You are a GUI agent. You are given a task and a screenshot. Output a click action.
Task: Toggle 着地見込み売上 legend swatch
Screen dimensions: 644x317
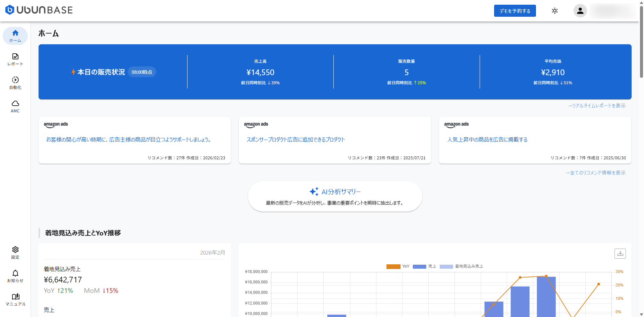click(x=446, y=266)
